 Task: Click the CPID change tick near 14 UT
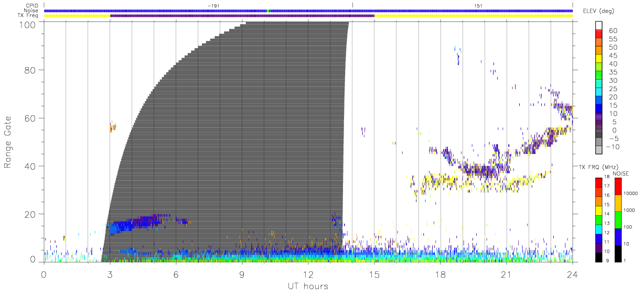coord(352,5)
